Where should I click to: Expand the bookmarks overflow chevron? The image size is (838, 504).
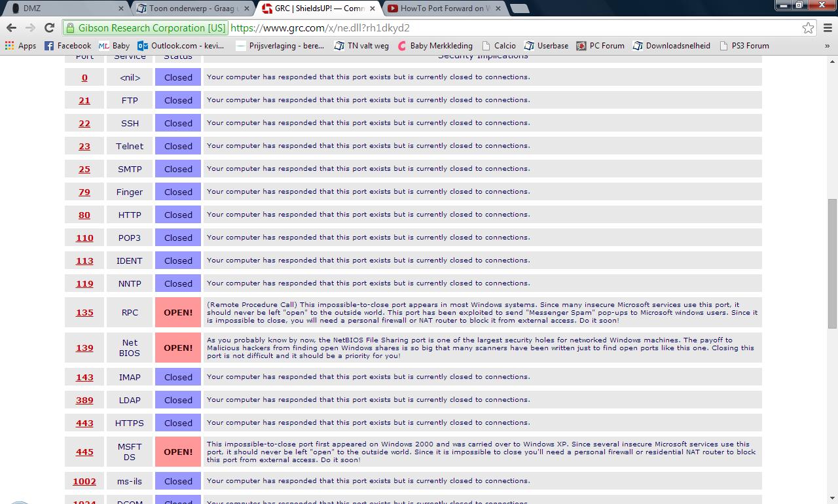coord(827,46)
